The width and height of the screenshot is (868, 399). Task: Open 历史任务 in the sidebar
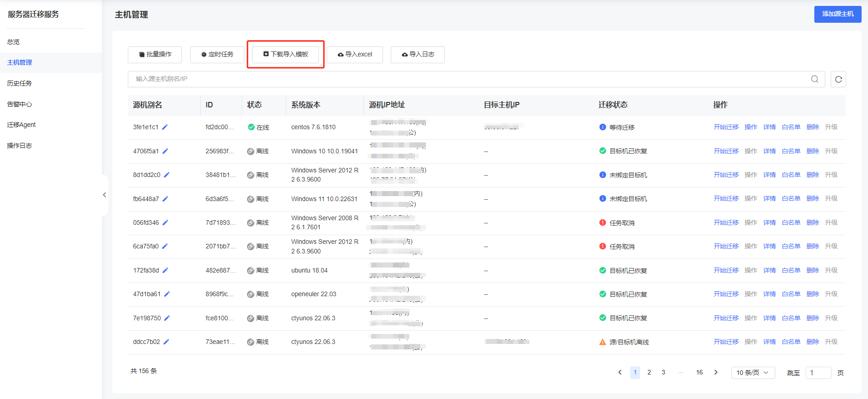(x=20, y=83)
